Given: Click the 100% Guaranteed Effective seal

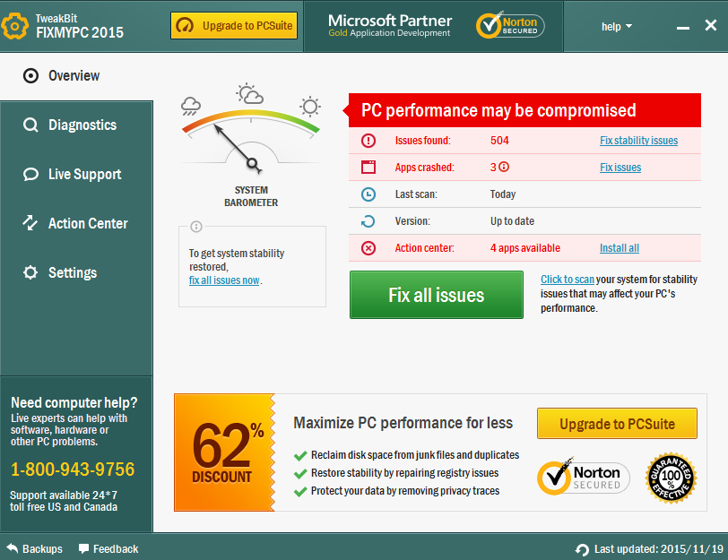Looking at the screenshot, I should [x=671, y=478].
